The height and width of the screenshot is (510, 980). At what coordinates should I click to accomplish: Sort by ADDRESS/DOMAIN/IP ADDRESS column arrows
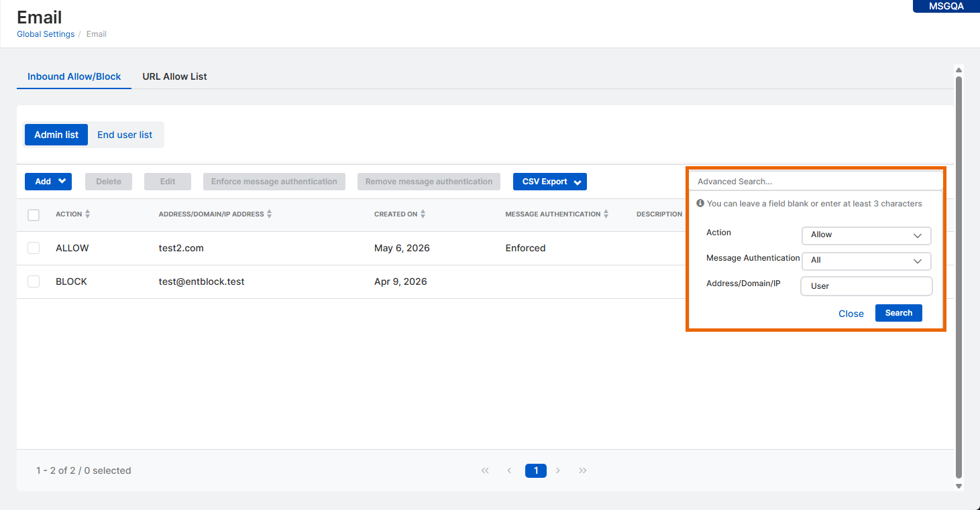click(x=270, y=214)
